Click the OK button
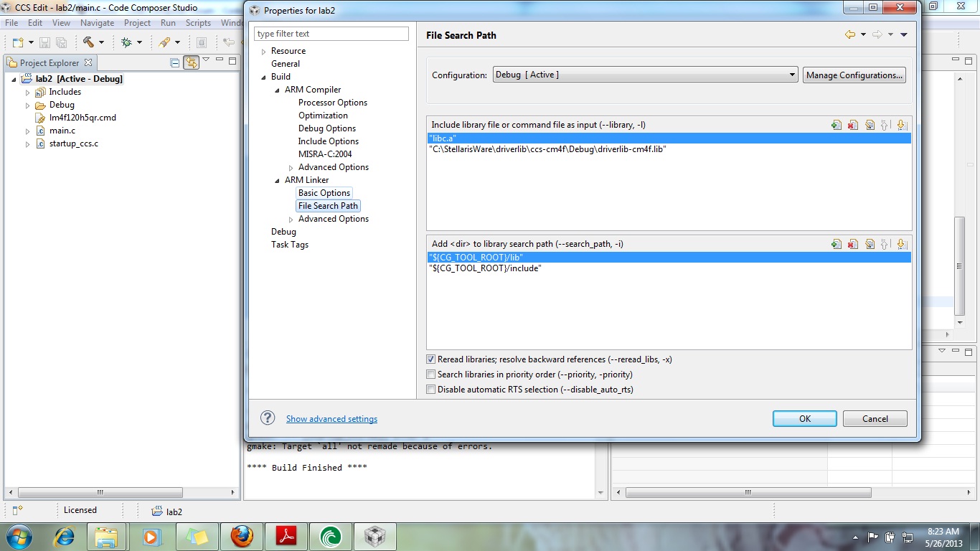Image resolution: width=980 pixels, height=551 pixels. pyautogui.click(x=805, y=419)
